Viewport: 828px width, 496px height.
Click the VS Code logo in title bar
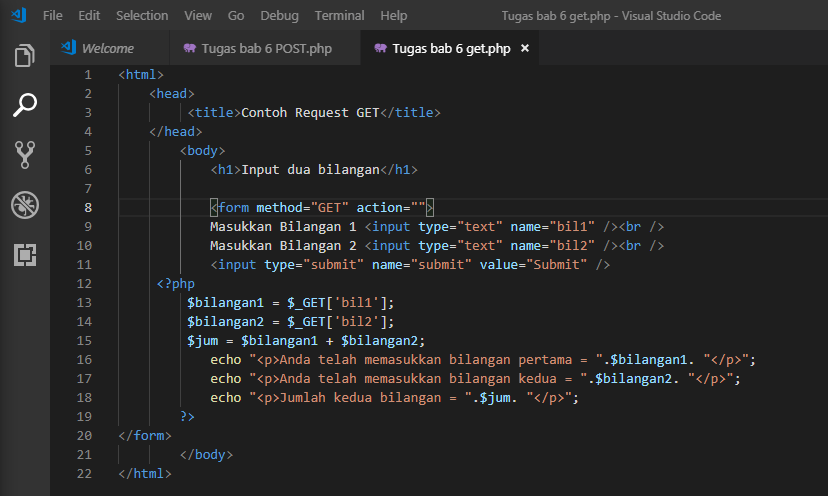(19, 15)
